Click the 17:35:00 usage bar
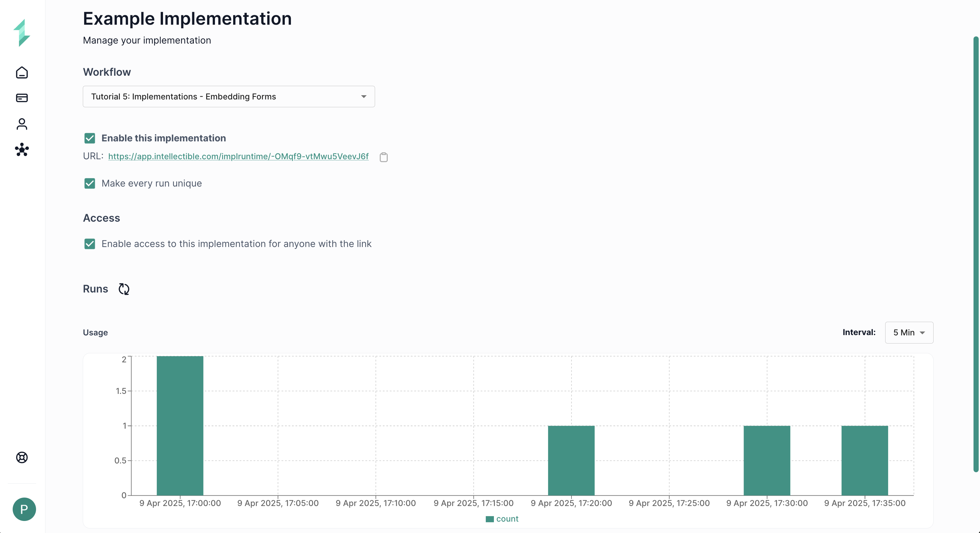The width and height of the screenshot is (980, 533). [864, 460]
